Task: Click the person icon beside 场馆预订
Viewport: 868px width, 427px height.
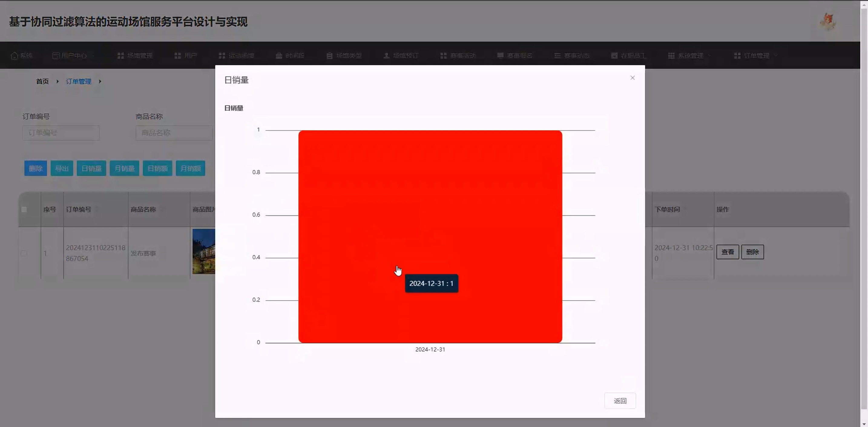Action: [386, 56]
